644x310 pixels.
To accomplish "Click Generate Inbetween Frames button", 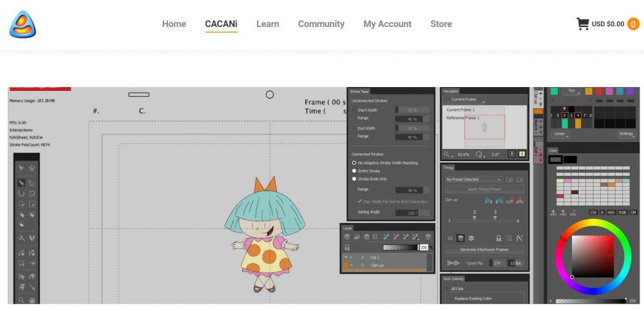I will coord(485,249).
